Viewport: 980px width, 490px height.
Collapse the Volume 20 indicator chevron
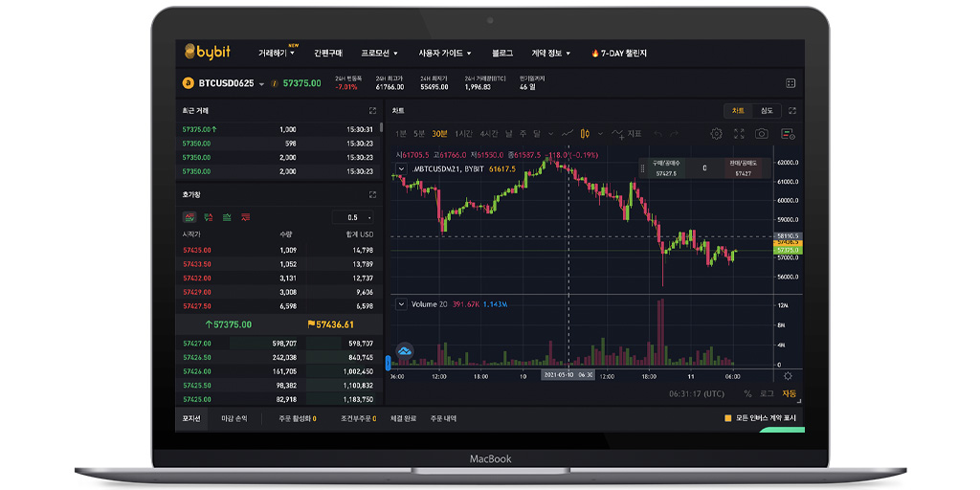(401, 304)
